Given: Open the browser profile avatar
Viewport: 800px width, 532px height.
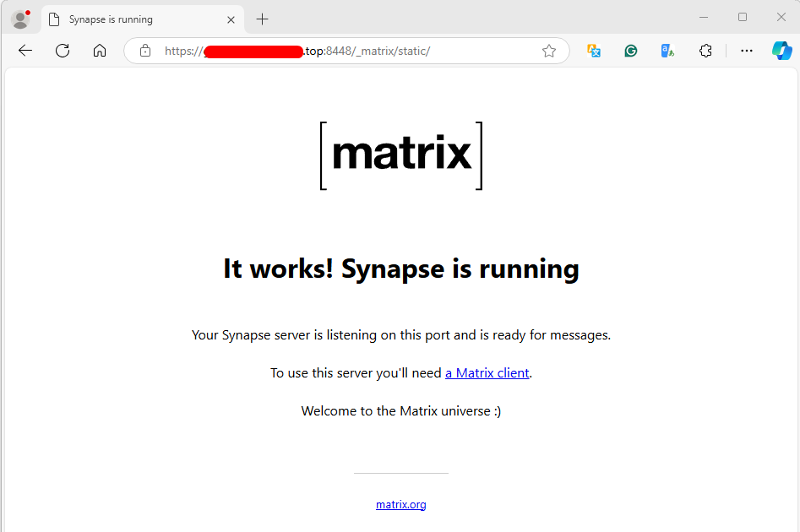Looking at the screenshot, I should tap(20, 19).
